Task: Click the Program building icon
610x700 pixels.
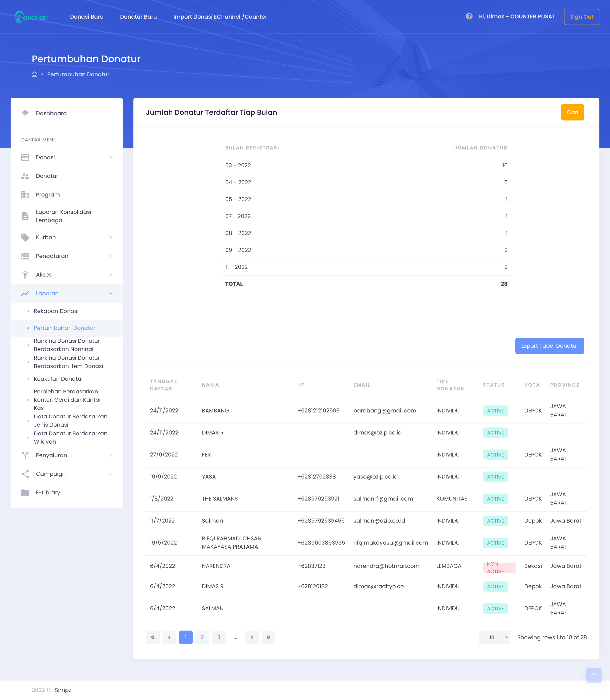Action: tap(25, 195)
